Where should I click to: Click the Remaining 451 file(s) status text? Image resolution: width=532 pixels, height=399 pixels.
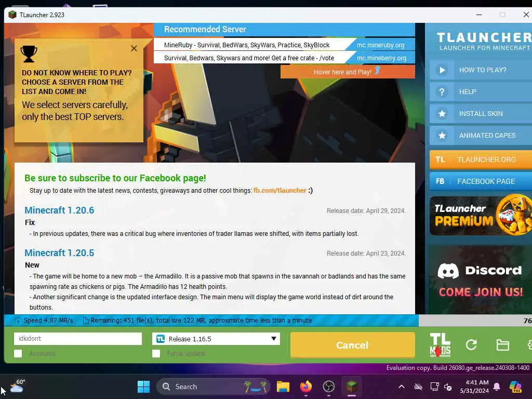click(201, 321)
